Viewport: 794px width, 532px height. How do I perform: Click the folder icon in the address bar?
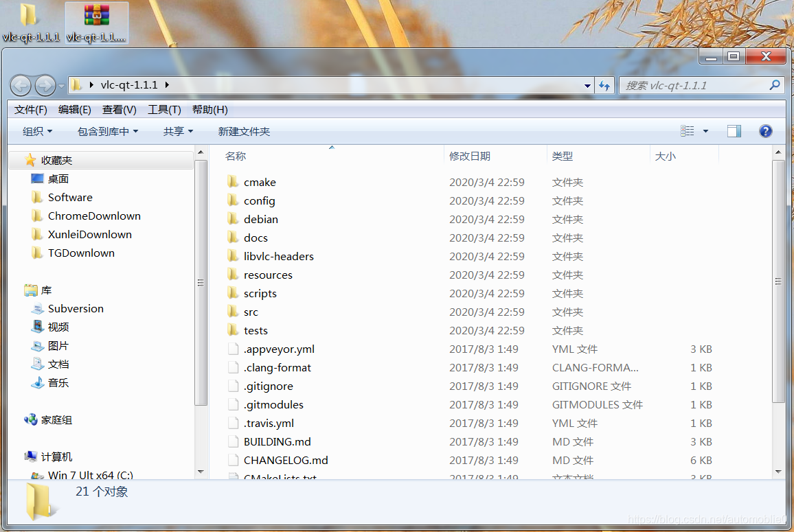point(76,85)
